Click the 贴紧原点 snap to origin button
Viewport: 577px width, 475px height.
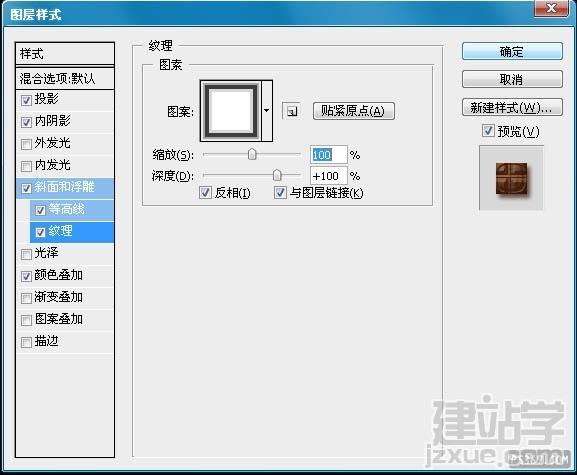click(354, 111)
